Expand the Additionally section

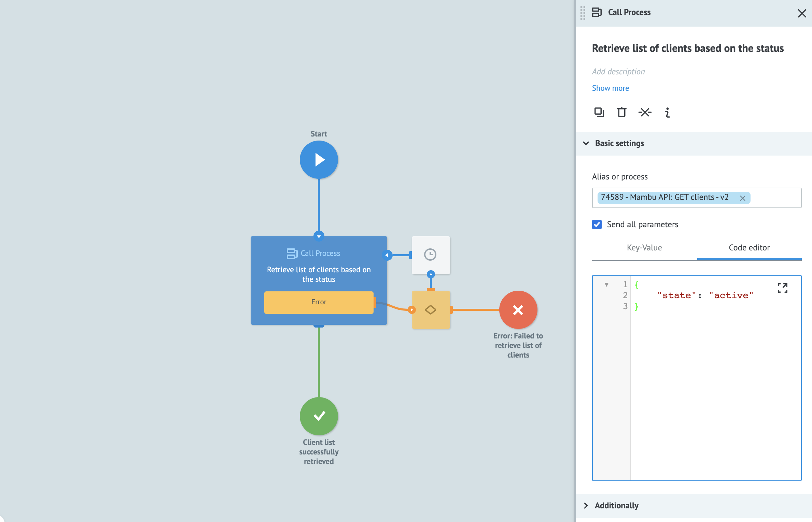click(586, 506)
